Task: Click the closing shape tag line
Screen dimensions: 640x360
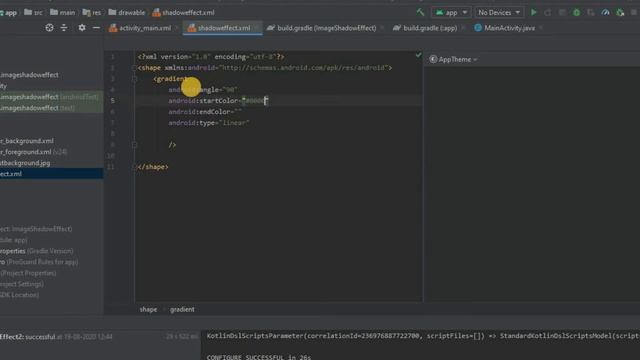Action: 153,167
